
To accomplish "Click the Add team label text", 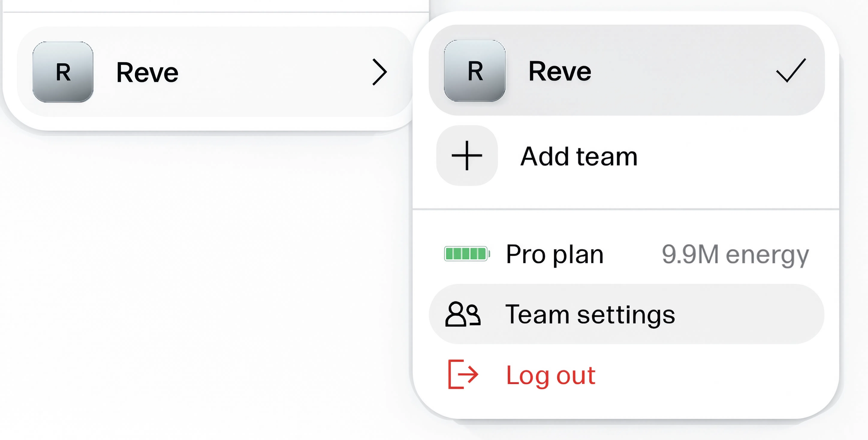I will click(x=579, y=157).
